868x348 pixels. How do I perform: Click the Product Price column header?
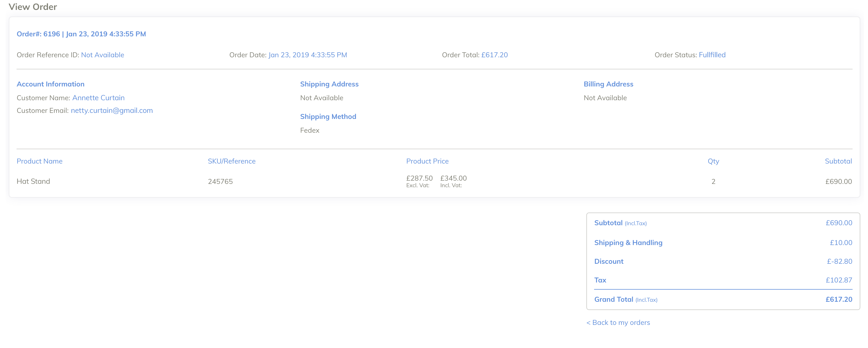point(427,161)
